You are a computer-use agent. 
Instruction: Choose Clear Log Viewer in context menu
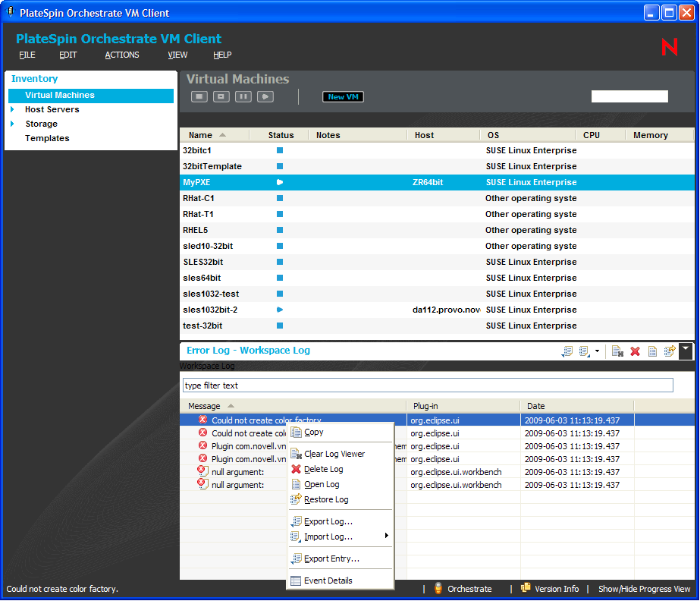pyautogui.click(x=341, y=454)
